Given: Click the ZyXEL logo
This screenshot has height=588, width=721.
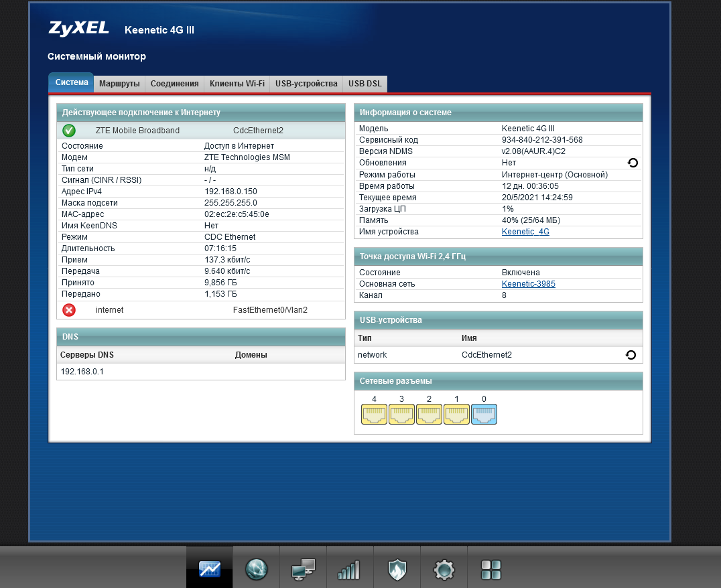Looking at the screenshot, I should click(78, 29).
